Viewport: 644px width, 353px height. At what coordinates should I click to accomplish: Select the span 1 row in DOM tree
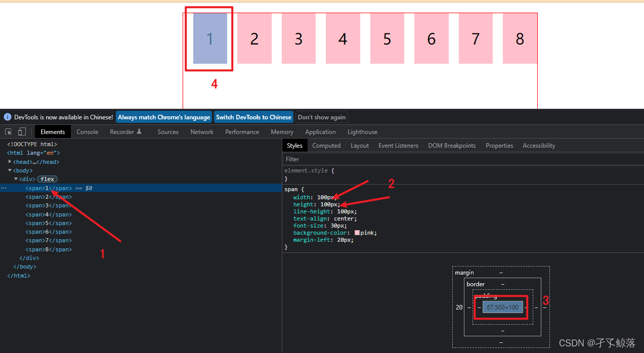tap(141, 188)
